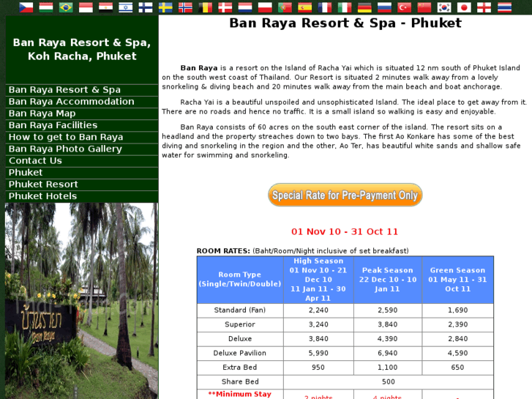Click the date range 01 Nov 10 - 31 Oct 11
This screenshot has height=399, width=532.
[345, 231]
